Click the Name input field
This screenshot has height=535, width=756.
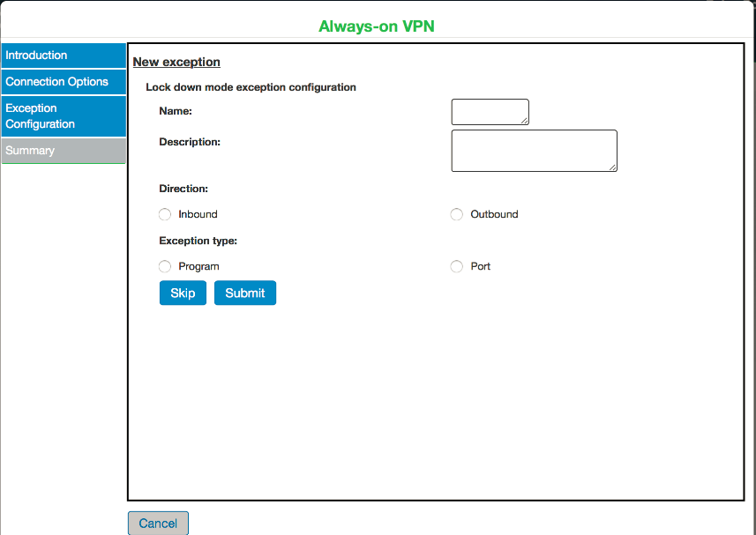489,112
